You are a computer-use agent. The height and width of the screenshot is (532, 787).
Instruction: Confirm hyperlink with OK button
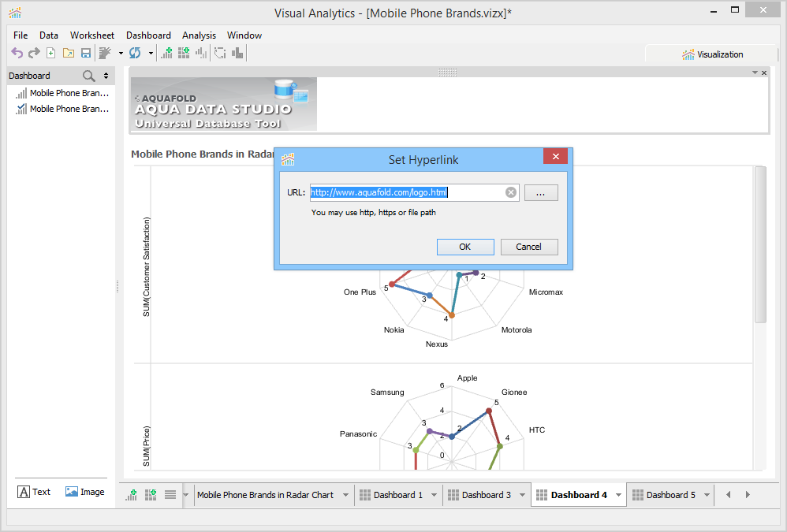465,247
